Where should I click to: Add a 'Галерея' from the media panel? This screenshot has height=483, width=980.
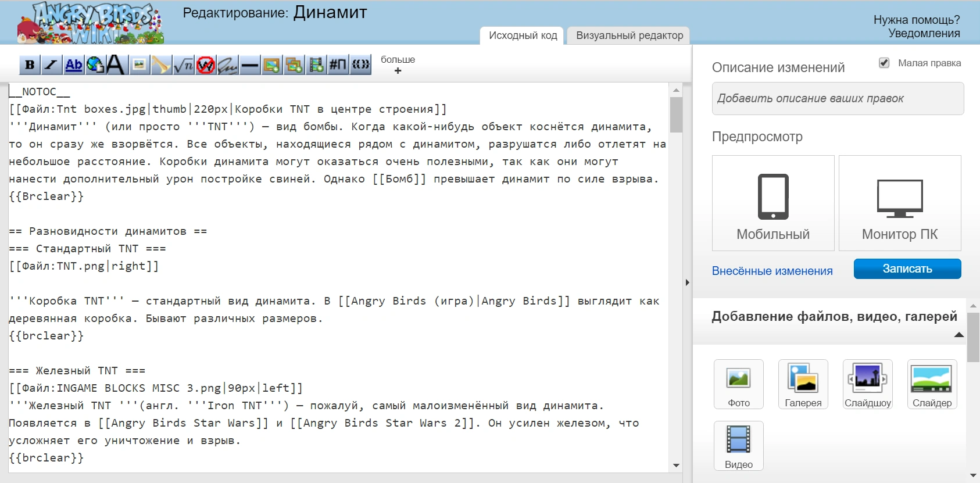pyautogui.click(x=803, y=384)
